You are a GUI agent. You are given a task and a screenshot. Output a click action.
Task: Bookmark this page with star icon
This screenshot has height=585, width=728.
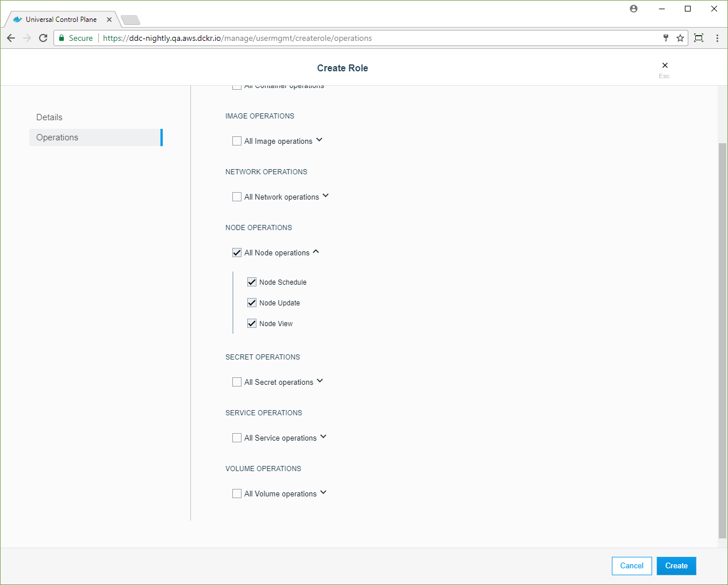click(x=680, y=38)
